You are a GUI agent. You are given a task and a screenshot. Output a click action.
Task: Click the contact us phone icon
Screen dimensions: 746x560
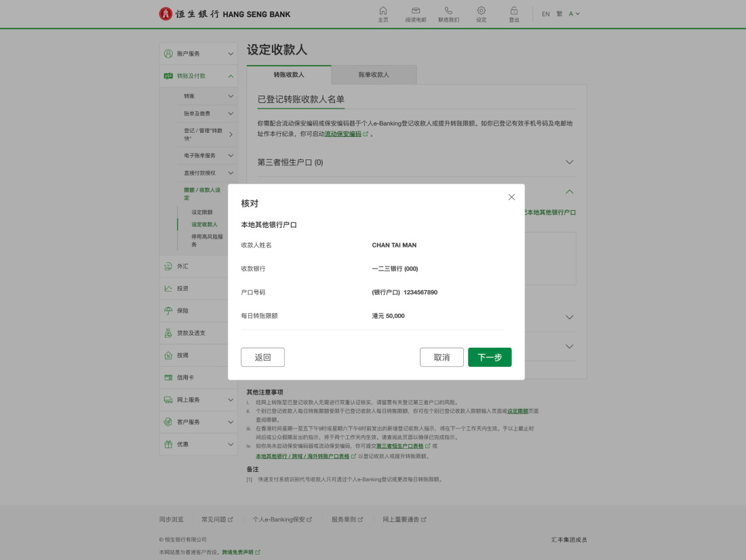click(448, 11)
